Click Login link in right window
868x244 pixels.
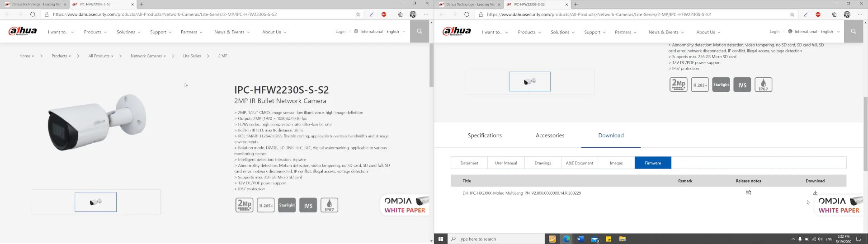pos(774,32)
